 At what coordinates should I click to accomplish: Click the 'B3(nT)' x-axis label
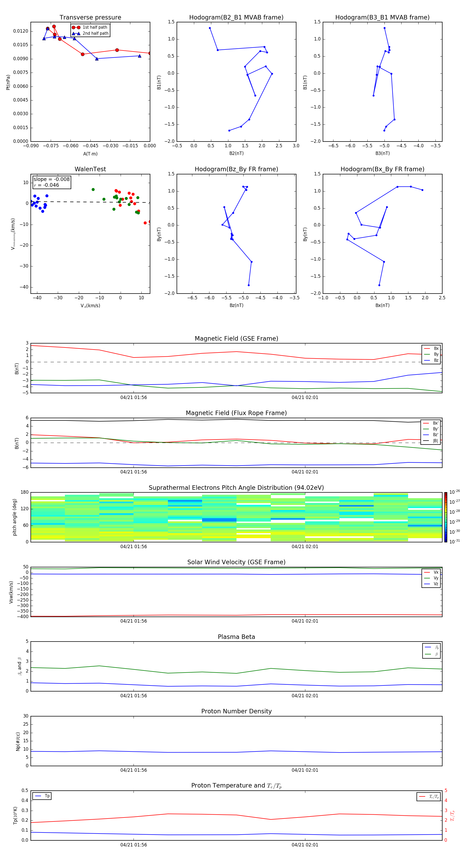tap(382, 153)
